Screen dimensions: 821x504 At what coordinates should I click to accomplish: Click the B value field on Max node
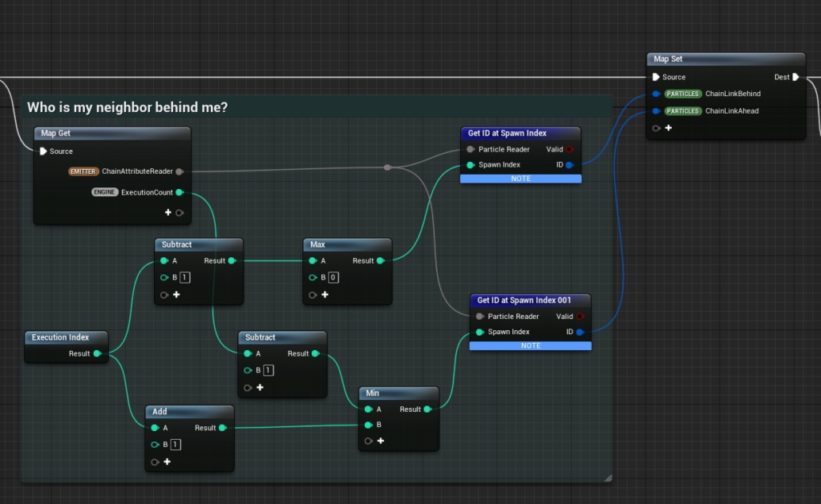(x=334, y=277)
